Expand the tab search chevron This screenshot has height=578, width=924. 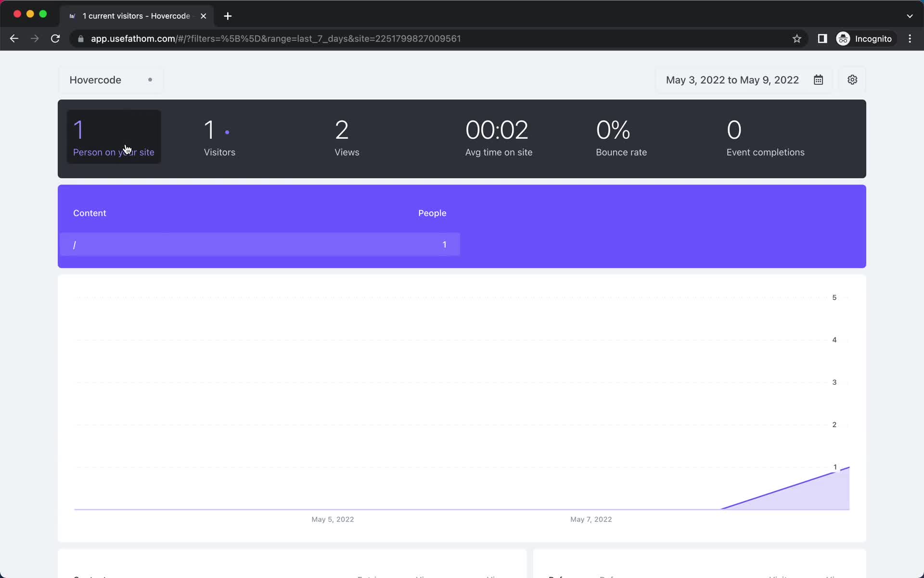910,16
